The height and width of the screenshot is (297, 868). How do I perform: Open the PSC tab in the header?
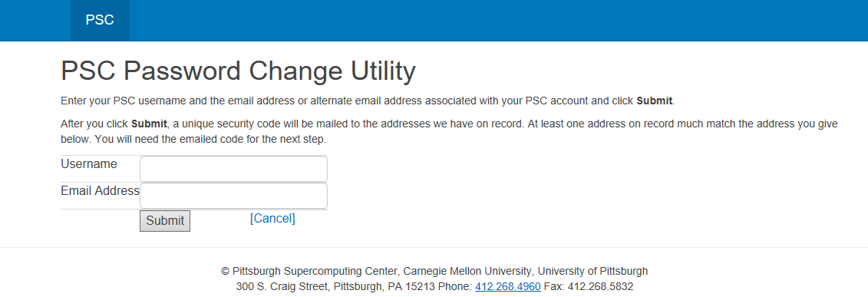[x=101, y=21]
